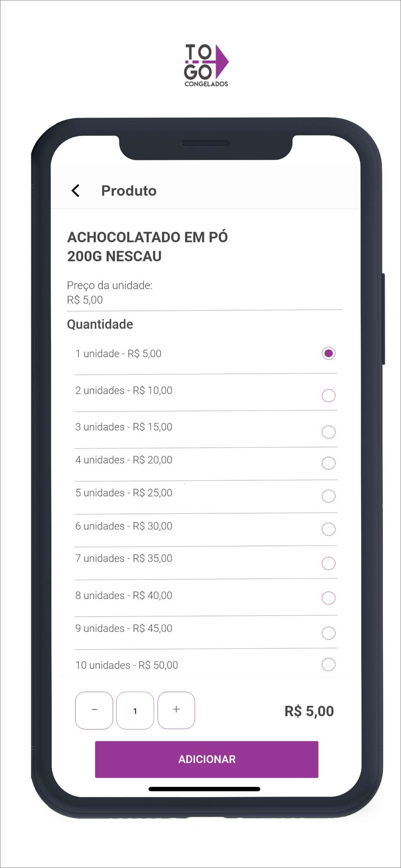Select the 6 unidades radio button
This screenshot has width=401, height=868.
(x=329, y=529)
